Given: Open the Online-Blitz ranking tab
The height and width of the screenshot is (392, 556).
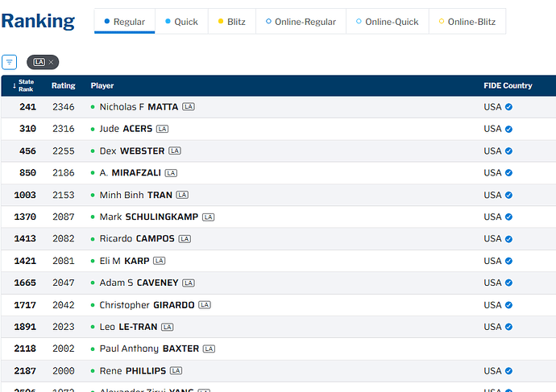Looking at the screenshot, I should pos(467,22).
